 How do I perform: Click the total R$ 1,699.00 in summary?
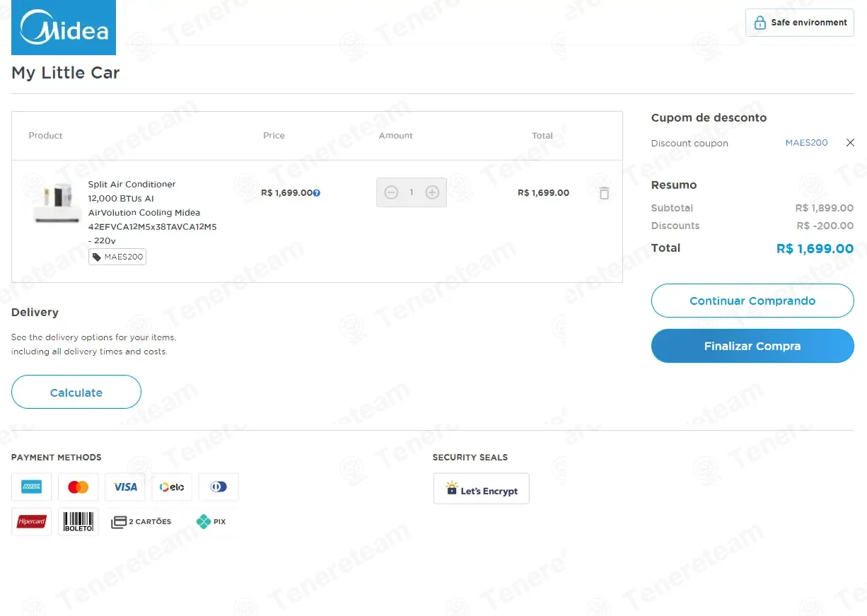tap(815, 248)
